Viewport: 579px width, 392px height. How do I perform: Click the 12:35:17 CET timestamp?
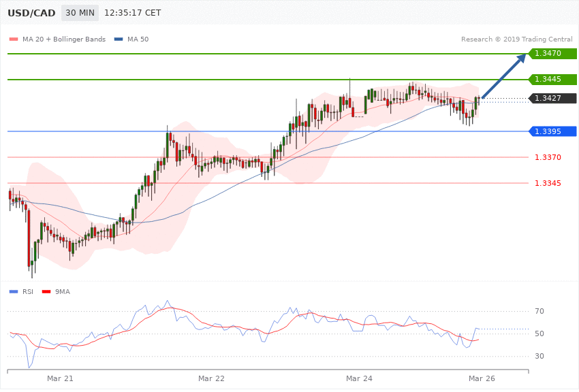click(133, 13)
